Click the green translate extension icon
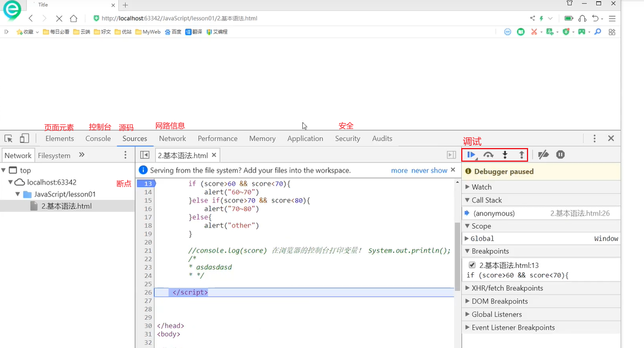The height and width of the screenshot is (348, 644). (x=550, y=32)
